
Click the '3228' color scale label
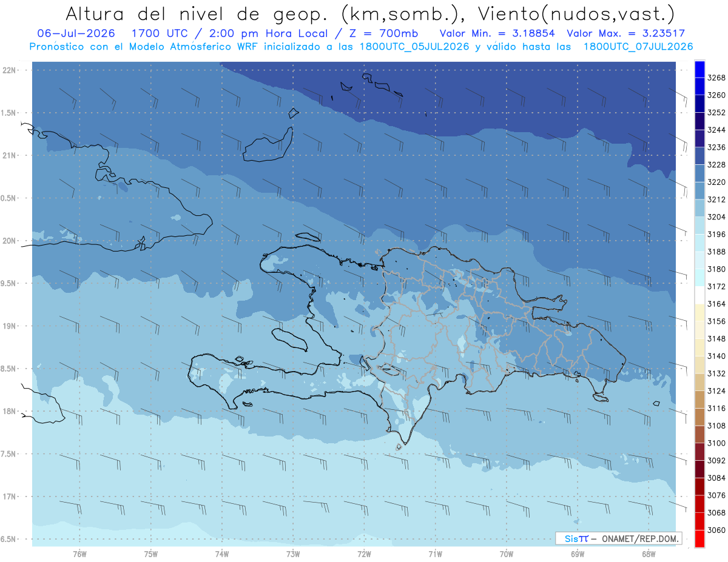pyautogui.click(x=716, y=165)
